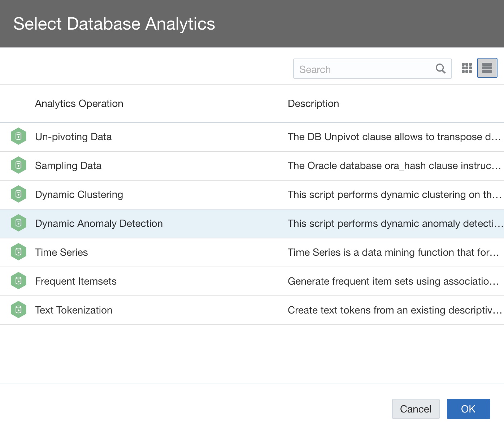Viewport: 504px width, 432px height.
Task: Select the Dynamic Clustering operation row
Action: point(144,194)
